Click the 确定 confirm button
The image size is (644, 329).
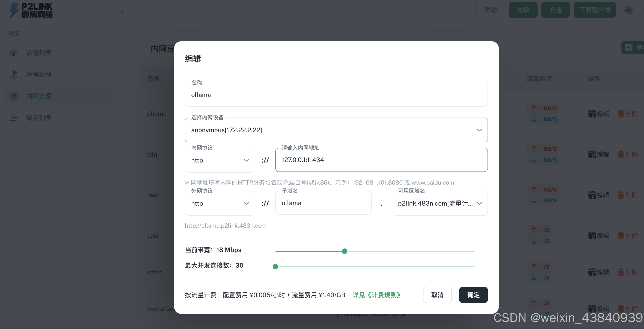pyautogui.click(x=473, y=295)
